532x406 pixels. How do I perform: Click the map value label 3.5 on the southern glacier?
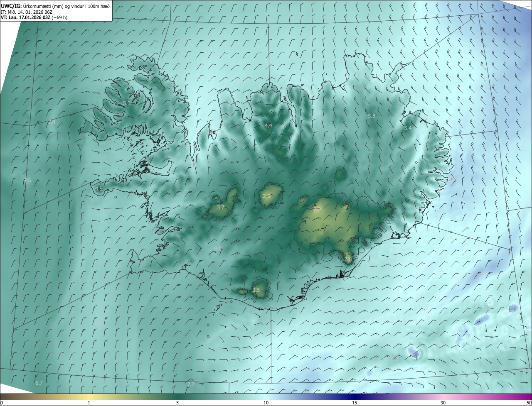coord(256,290)
